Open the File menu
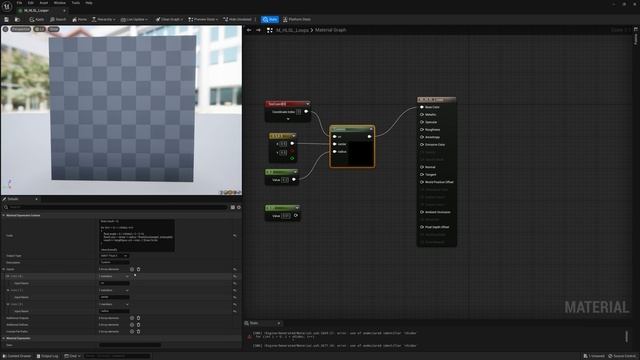 19,3
